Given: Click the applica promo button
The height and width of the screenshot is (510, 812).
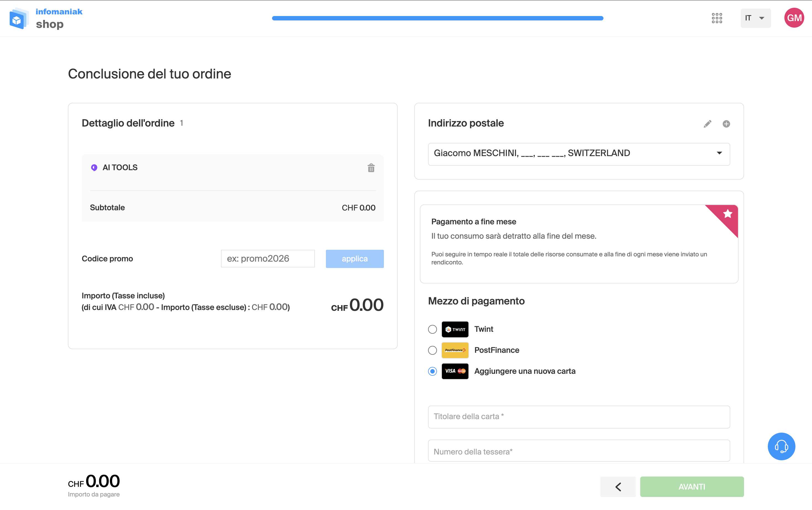Looking at the screenshot, I should click(x=355, y=259).
